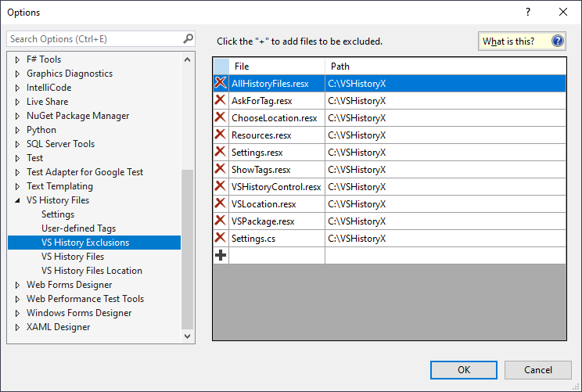
Task: Click red X beside ChooseLocation.resx
Action: (x=221, y=117)
